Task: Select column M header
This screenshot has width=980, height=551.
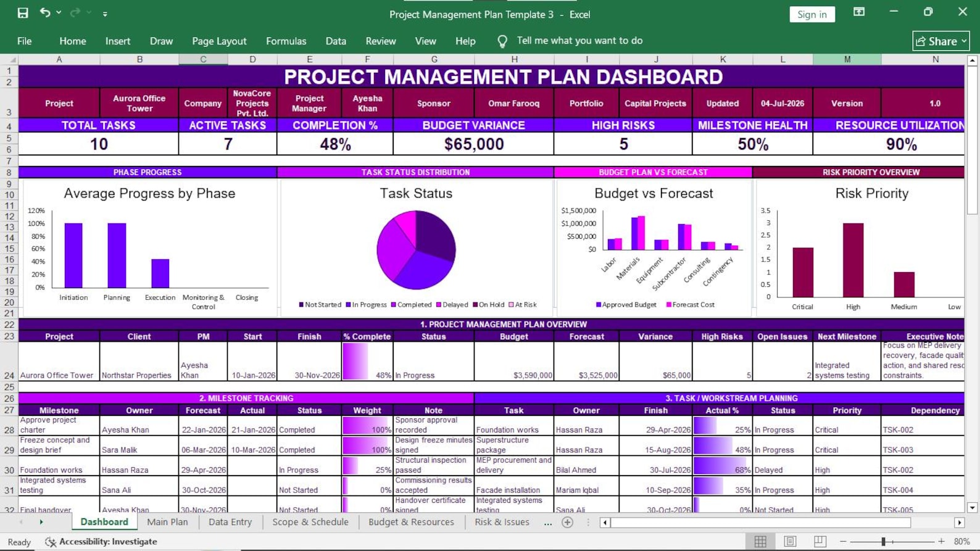Action: [847, 59]
